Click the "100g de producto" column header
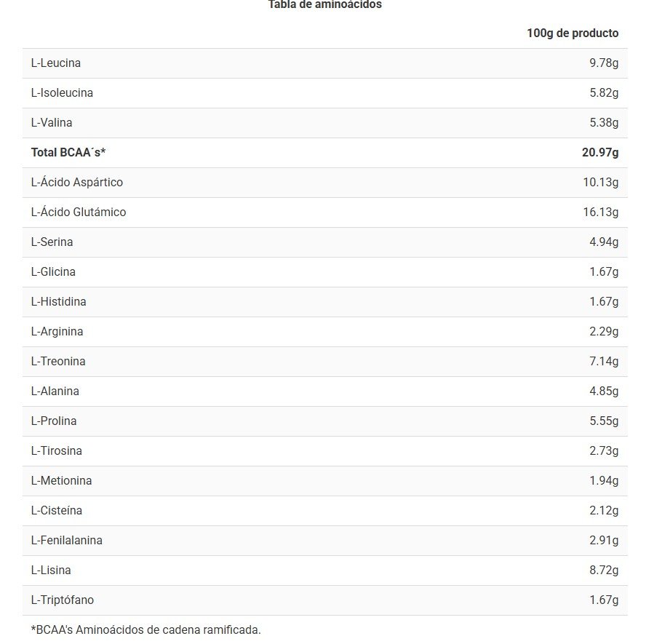 pos(573,33)
